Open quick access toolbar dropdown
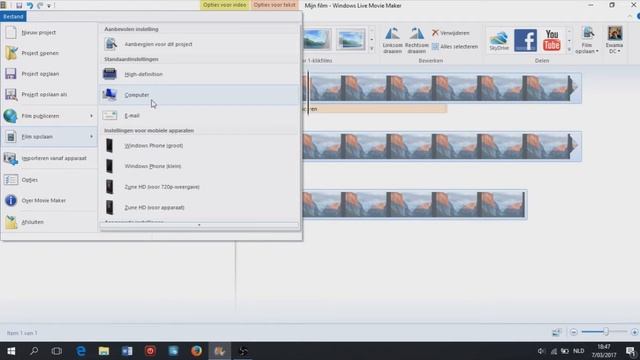This screenshot has height=360, width=640. [x=49, y=6]
